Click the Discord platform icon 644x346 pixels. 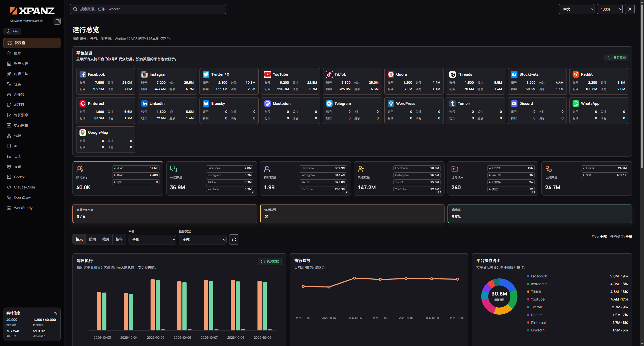click(514, 104)
